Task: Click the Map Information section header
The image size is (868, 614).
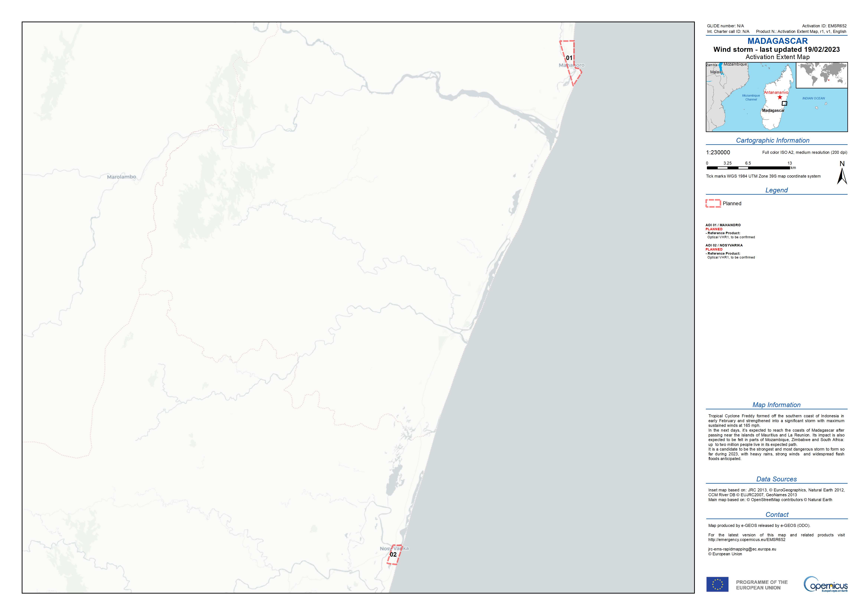Action: (776, 405)
